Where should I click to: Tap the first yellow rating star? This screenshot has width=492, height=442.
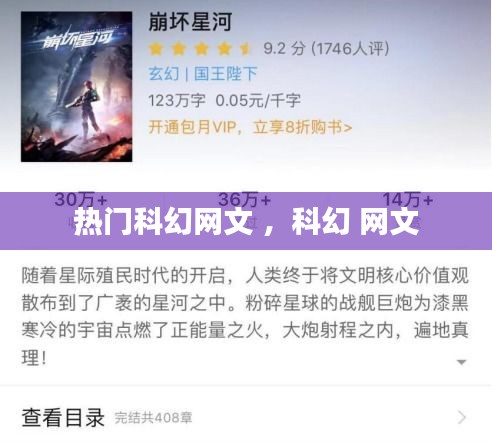point(156,49)
